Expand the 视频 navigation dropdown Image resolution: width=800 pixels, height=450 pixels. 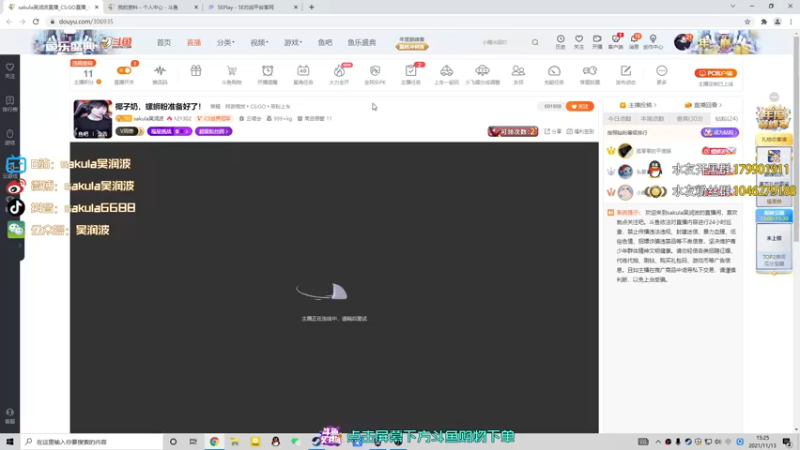259,42
